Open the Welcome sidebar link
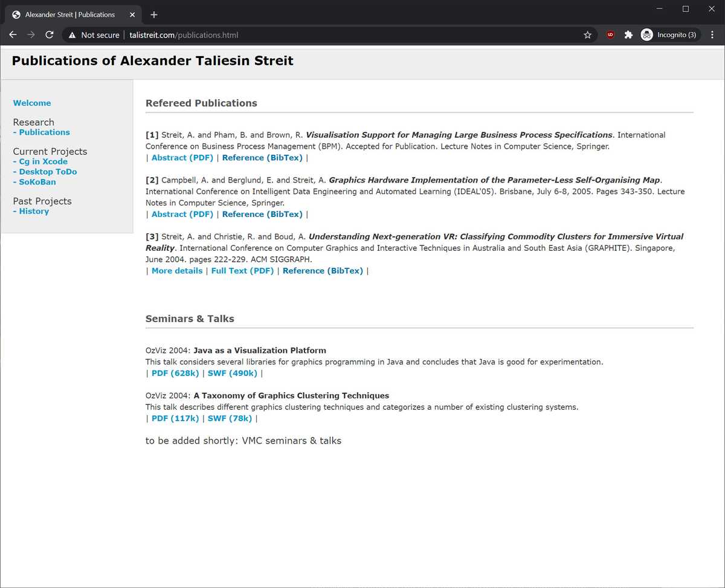The width and height of the screenshot is (725, 588). (x=32, y=103)
